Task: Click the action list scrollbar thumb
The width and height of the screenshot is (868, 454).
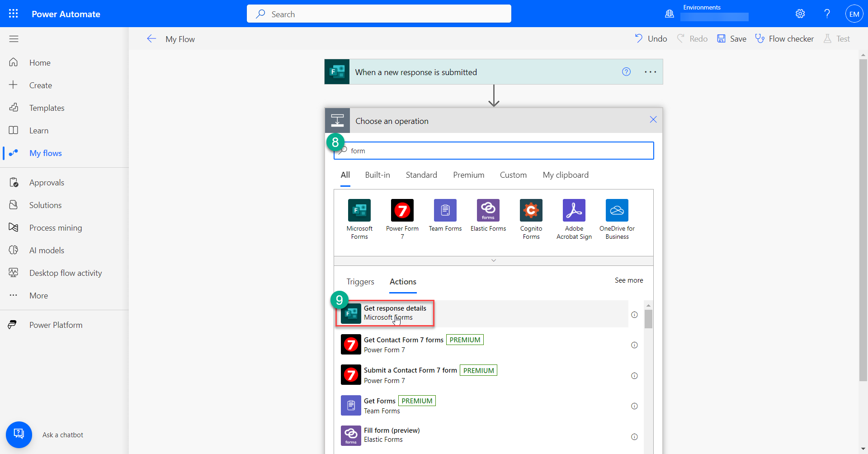Action: [648, 319]
